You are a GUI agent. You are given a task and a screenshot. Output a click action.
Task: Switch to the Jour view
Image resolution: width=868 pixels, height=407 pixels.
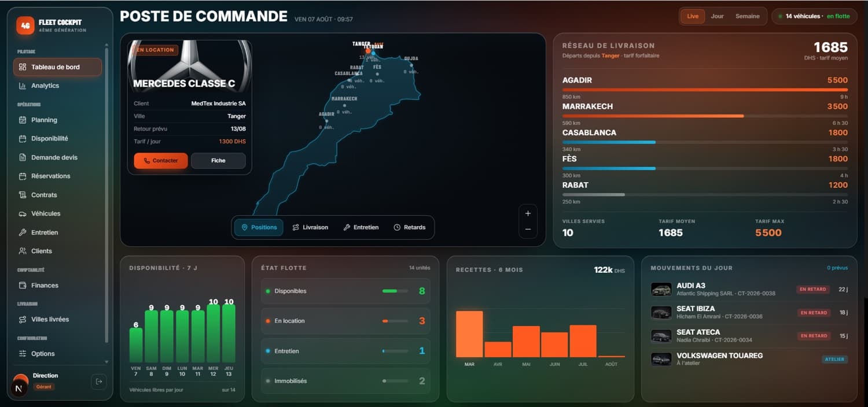(717, 16)
